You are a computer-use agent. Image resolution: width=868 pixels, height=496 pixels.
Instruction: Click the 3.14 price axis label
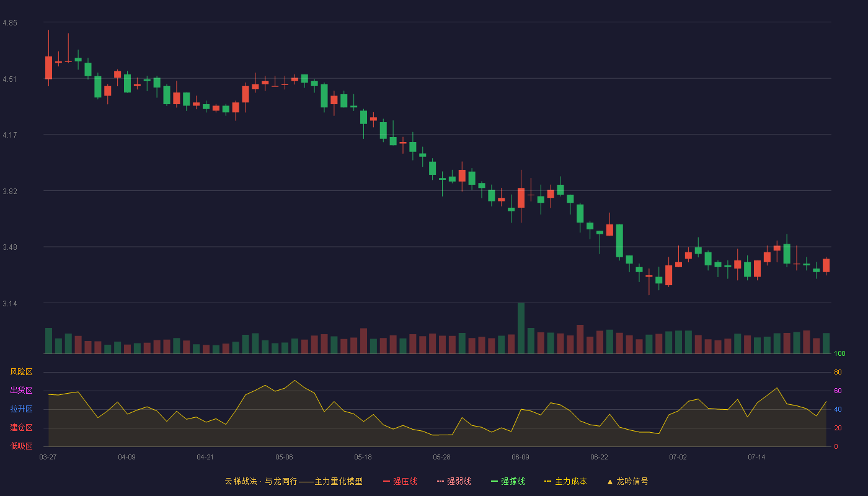(x=10, y=304)
